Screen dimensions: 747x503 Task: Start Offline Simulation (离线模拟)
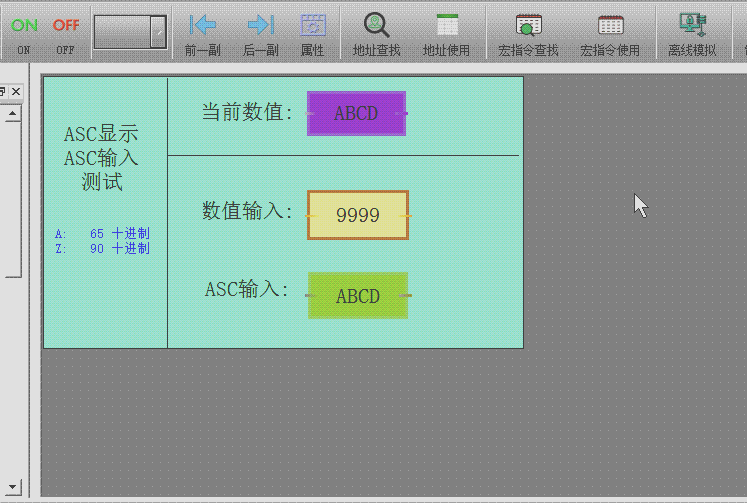692,32
